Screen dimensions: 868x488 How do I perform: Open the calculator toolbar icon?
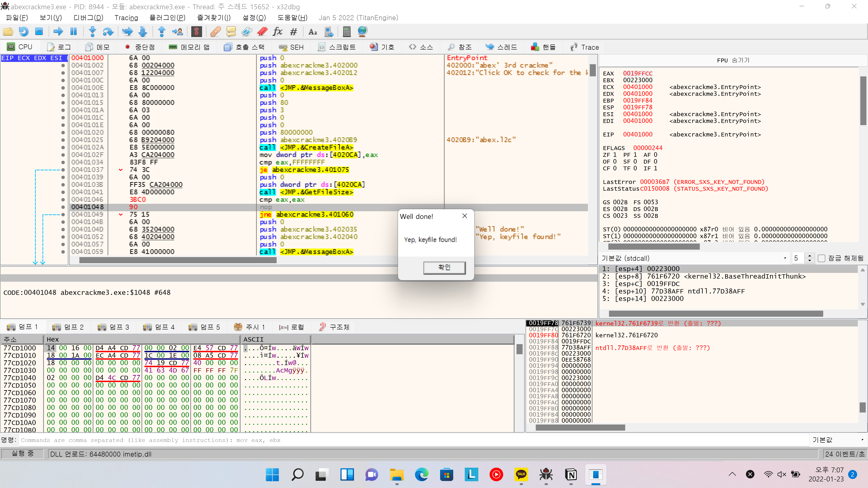tap(347, 32)
